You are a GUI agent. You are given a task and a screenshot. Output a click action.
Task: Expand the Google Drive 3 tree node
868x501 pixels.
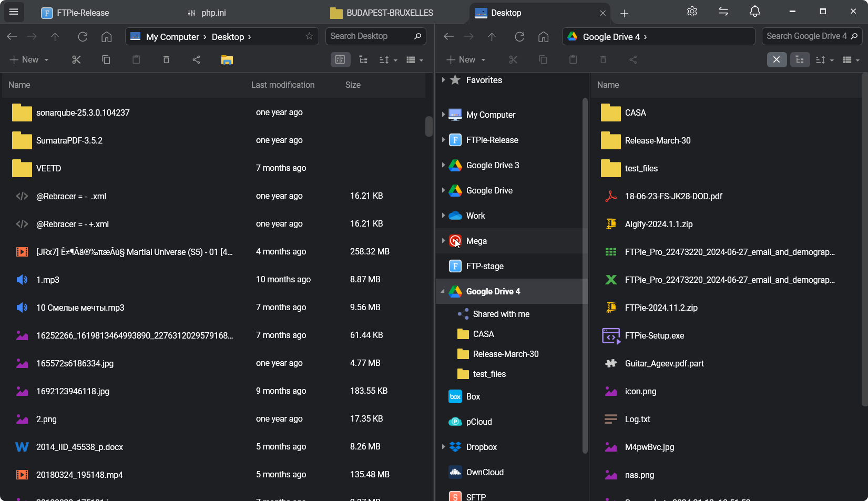443,165
